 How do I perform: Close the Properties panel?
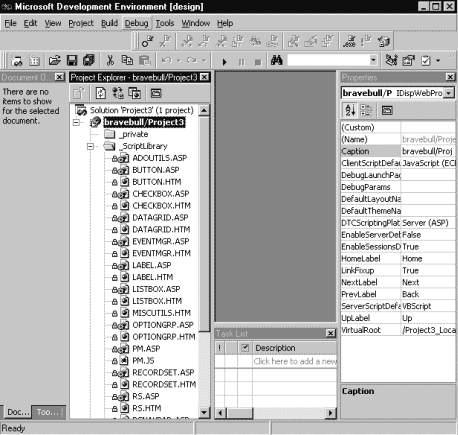coord(450,77)
